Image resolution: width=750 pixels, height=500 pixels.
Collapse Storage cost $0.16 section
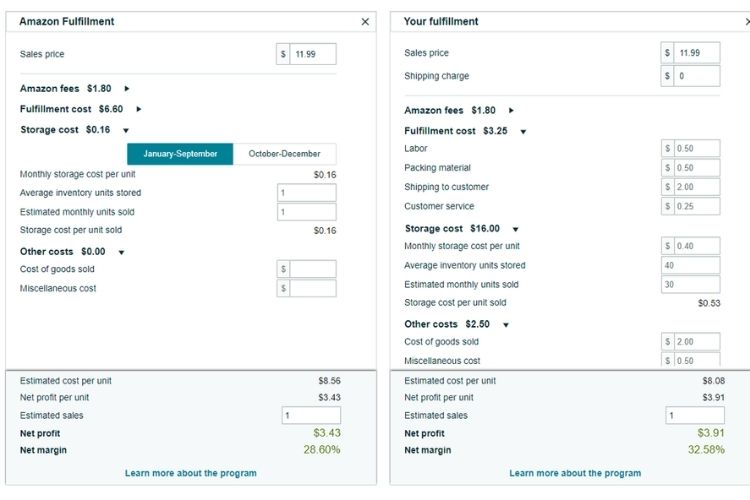click(x=126, y=130)
